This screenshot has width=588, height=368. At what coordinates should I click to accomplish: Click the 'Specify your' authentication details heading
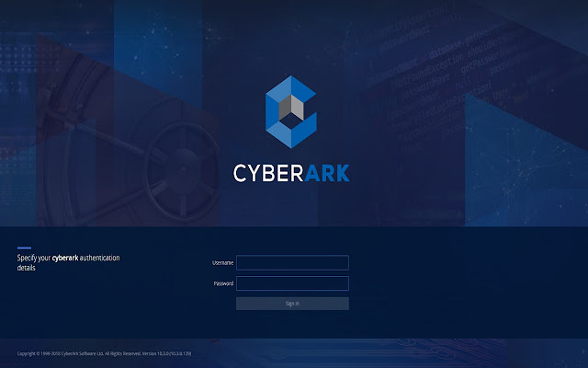[x=68, y=262]
